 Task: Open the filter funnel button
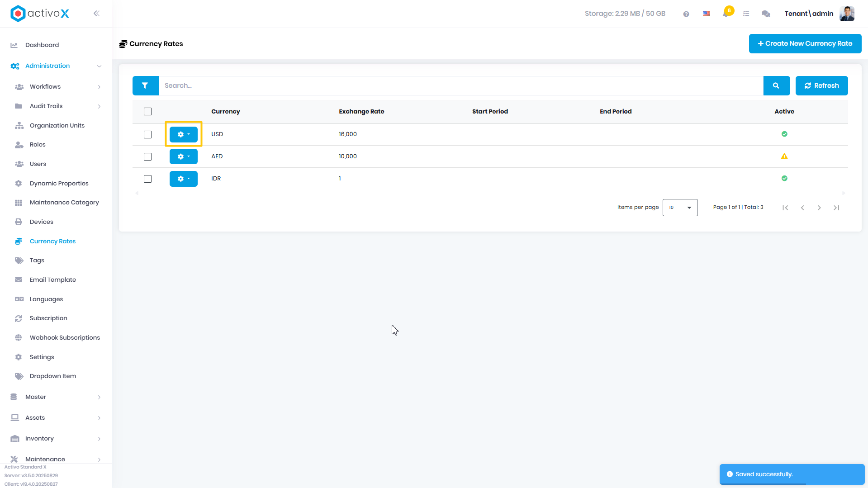click(145, 85)
